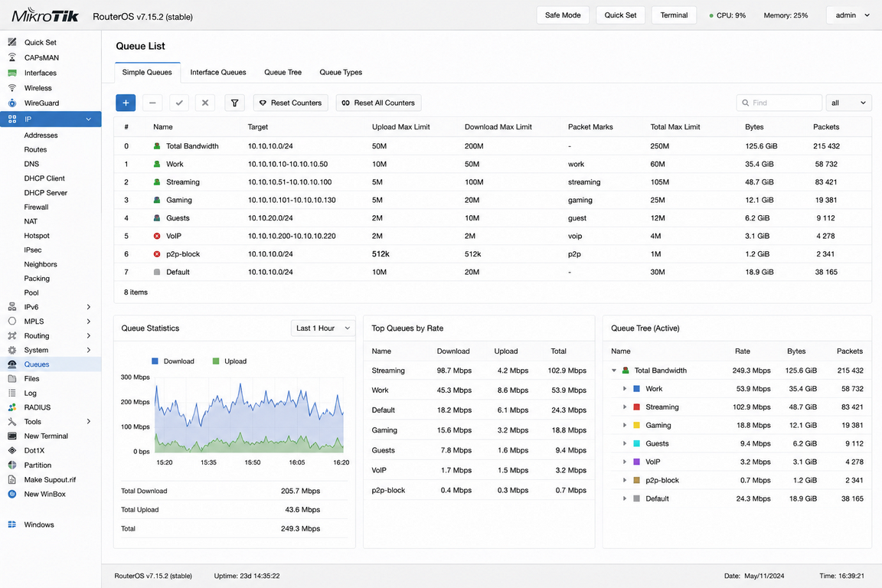The height and width of the screenshot is (588, 882).
Task: Click Default queue gray status icon
Action: click(157, 272)
